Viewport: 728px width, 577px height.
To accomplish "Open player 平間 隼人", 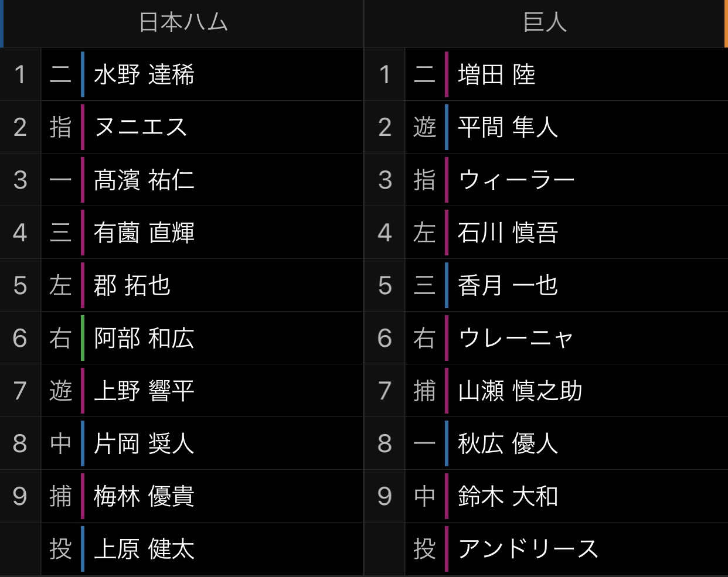I will click(508, 127).
